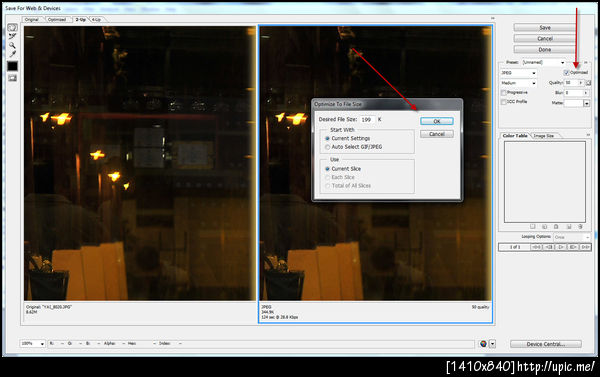Go to next animation frame

pyautogui.click(x=573, y=247)
